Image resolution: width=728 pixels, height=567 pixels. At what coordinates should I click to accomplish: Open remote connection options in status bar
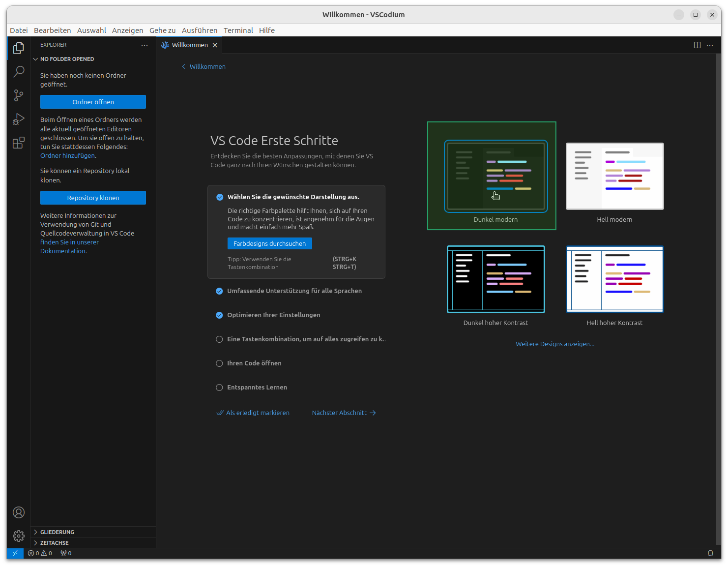point(15,553)
